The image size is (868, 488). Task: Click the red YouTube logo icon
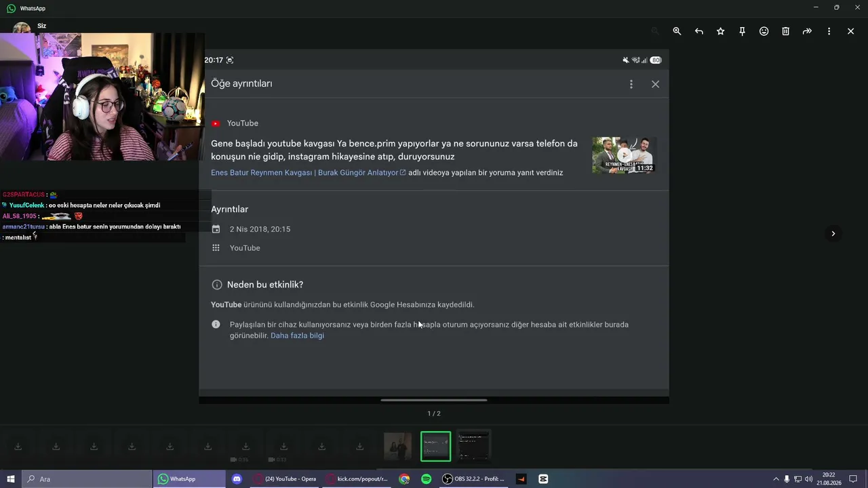[216, 123]
